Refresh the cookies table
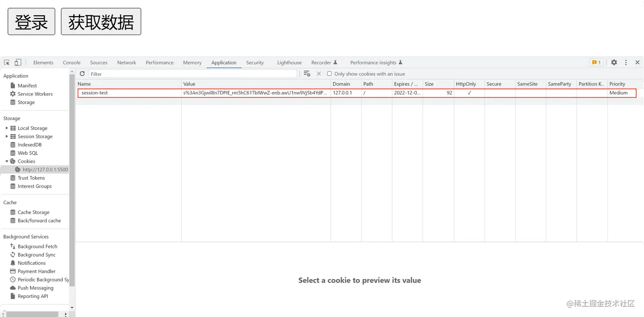 tap(82, 74)
